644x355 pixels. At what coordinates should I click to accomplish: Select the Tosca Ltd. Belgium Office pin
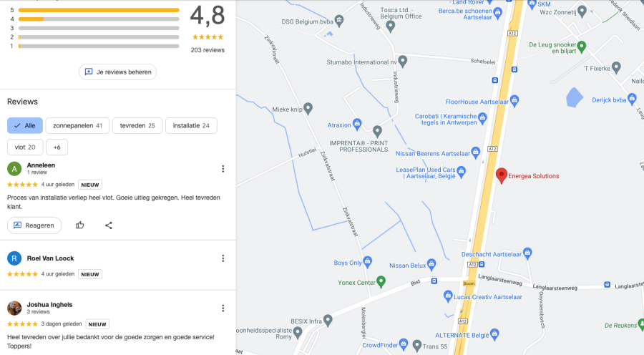pyautogui.click(x=390, y=26)
